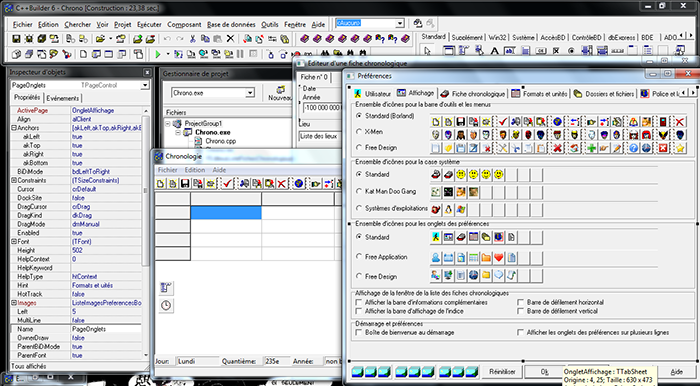The height and width of the screenshot is (386, 700).
Task: Click the floppy disk icon in Chronologie toolbar
Action: coord(185,183)
